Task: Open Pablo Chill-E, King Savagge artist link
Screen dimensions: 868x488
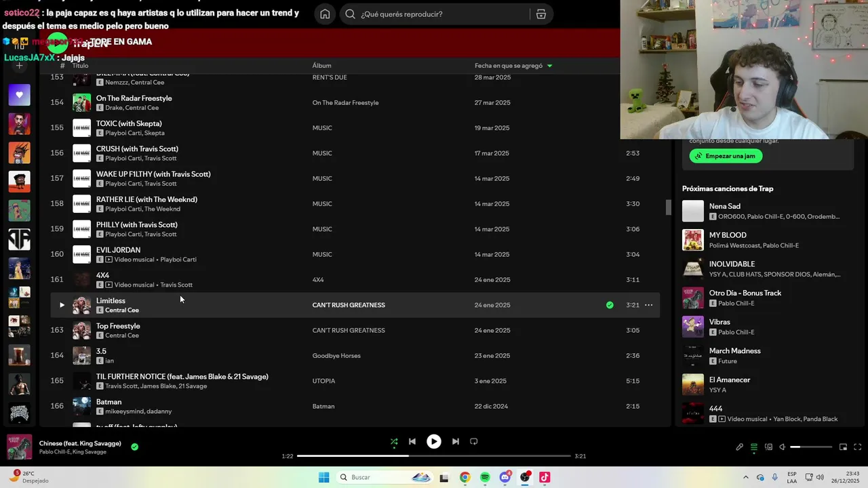Action: (73, 452)
